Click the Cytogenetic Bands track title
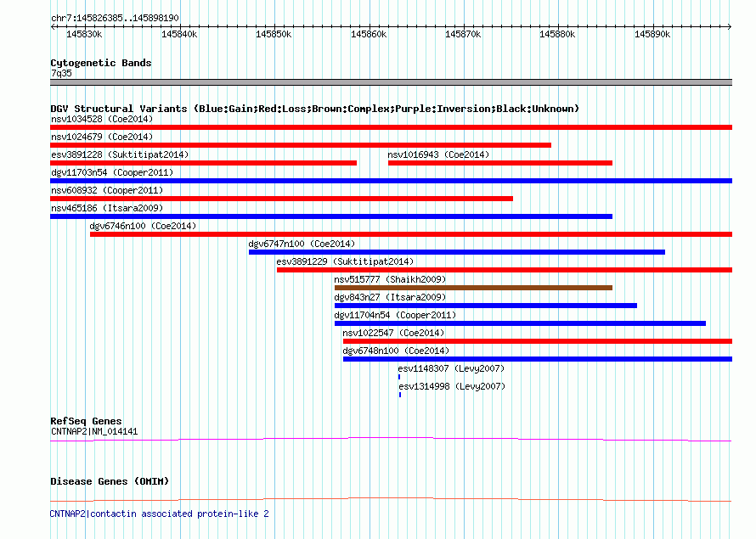 click(x=101, y=63)
